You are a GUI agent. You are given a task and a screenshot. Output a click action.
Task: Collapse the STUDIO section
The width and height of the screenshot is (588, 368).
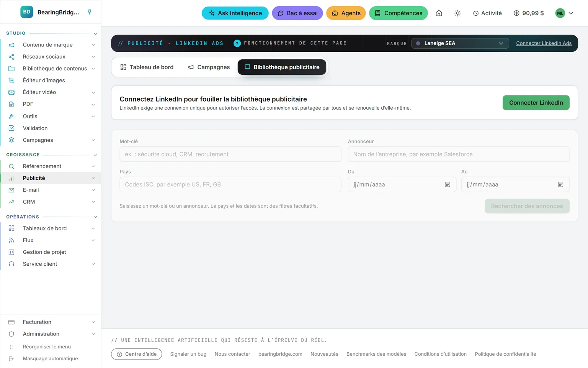(x=95, y=34)
